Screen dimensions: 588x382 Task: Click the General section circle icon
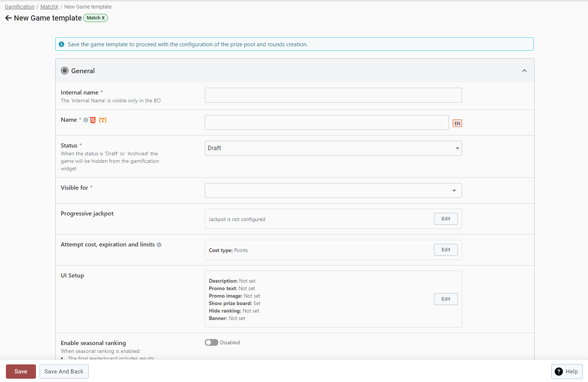65,71
